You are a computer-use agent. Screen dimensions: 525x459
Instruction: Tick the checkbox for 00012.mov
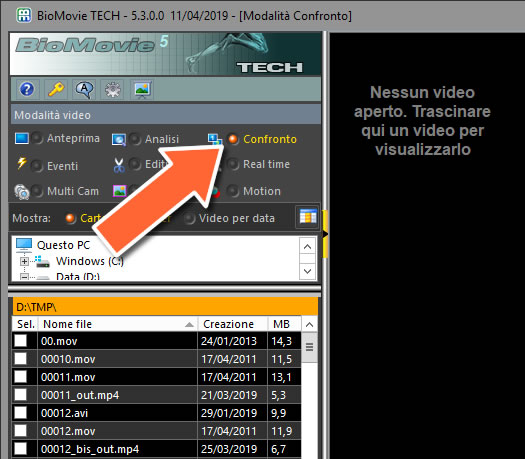click(x=21, y=431)
